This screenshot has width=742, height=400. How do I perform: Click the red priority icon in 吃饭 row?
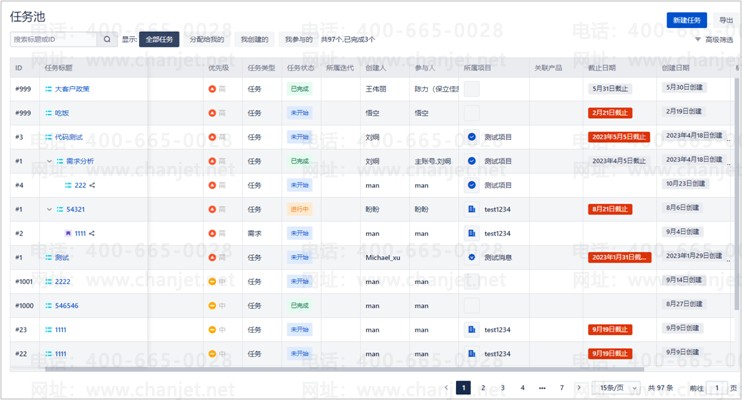[x=212, y=113]
